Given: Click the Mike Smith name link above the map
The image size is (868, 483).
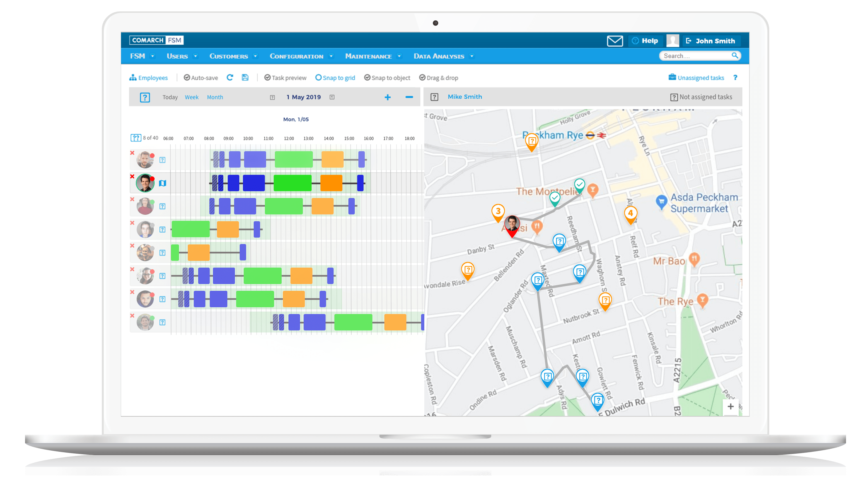Looking at the screenshot, I should tap(465, 97).
